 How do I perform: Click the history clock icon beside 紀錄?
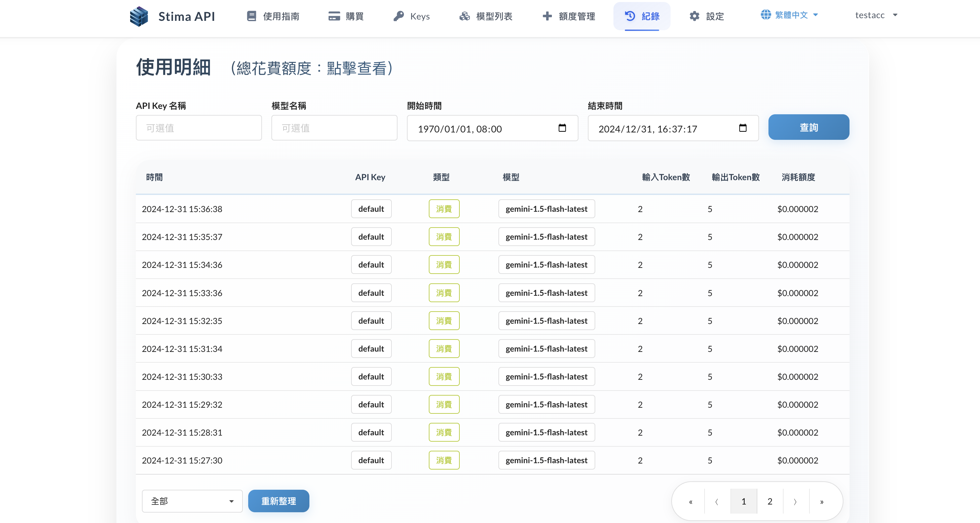630,15
